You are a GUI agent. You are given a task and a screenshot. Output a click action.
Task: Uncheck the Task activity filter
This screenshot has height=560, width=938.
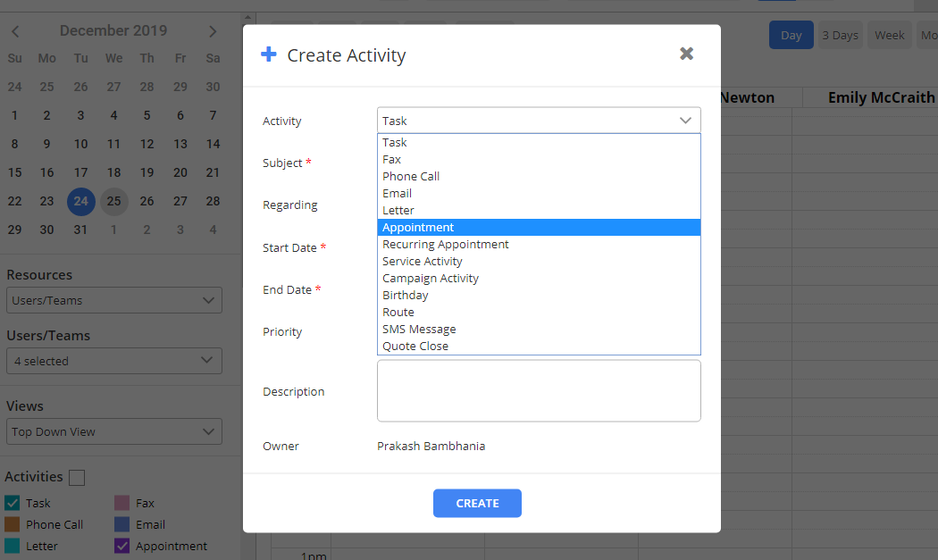(13, 503)
